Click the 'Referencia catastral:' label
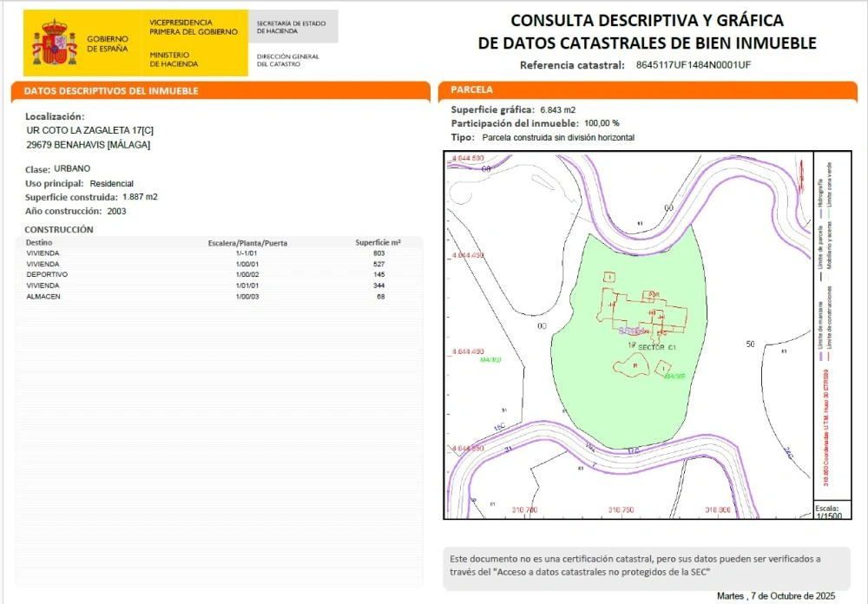 point(572,65)
